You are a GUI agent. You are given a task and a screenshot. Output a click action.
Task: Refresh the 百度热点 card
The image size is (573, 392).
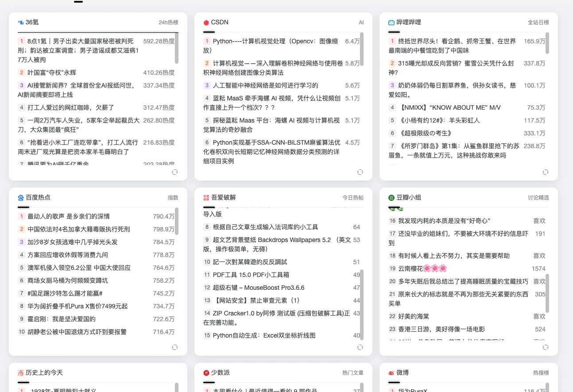(x=175, y=347)
